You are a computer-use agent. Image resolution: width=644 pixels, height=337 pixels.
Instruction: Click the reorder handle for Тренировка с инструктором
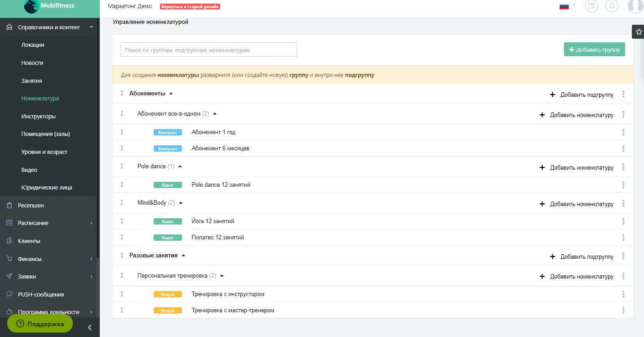click(122, 294)
